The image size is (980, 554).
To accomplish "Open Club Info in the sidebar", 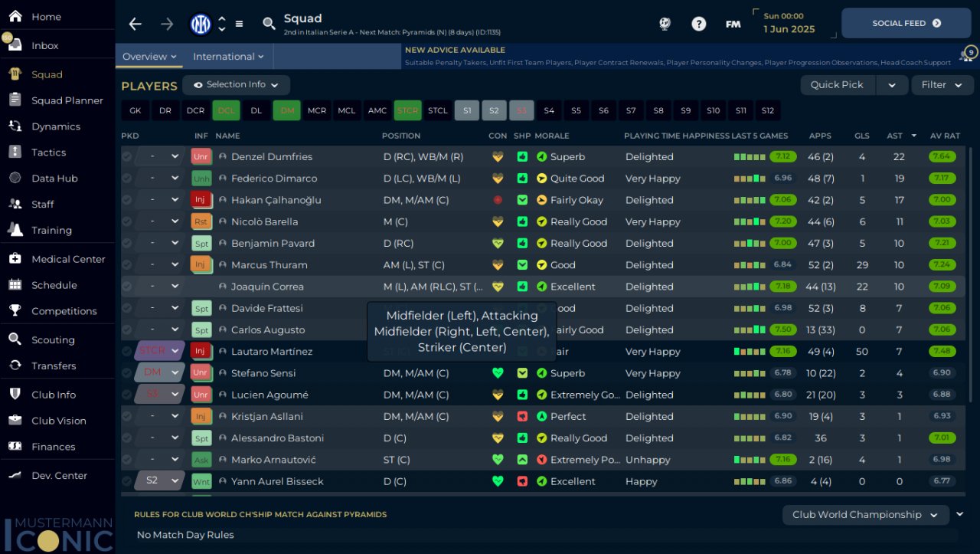I will coord(54,395).
